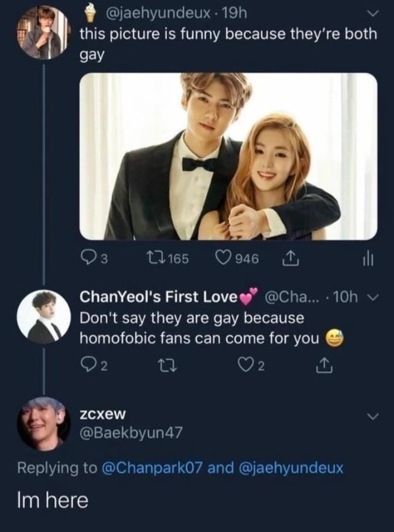Go to @Baekbyun47 profile handle
394x532 pixels.
point(131,433)
